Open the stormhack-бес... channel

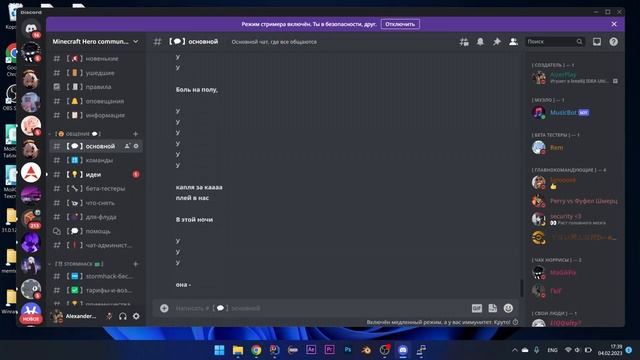click(96, 276)
